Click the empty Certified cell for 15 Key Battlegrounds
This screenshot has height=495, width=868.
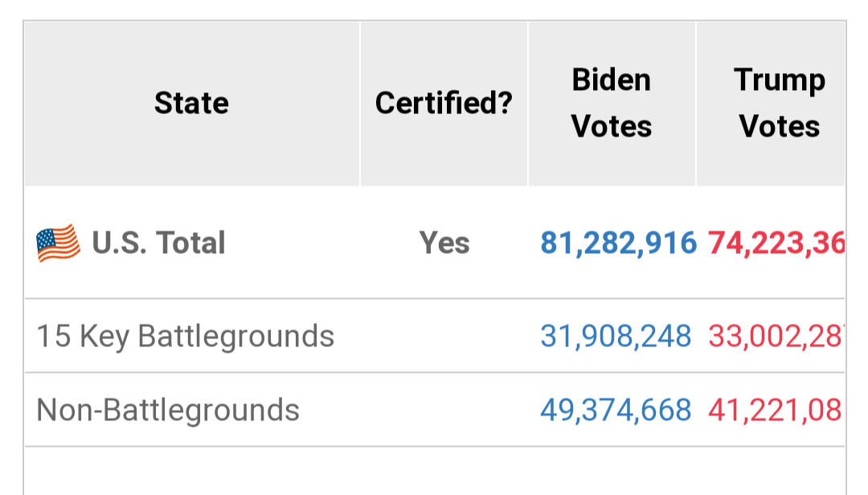[444, 336]
